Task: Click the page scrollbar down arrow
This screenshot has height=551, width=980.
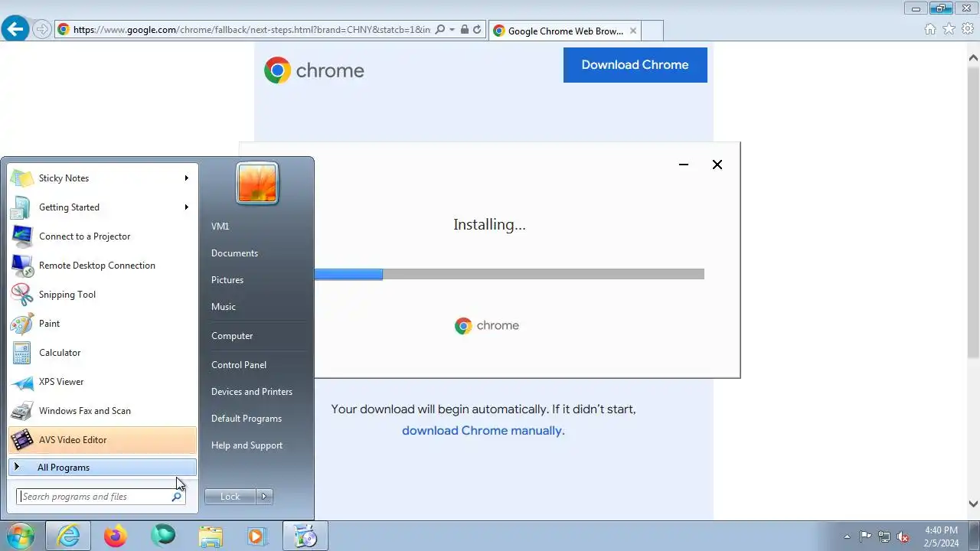Action: [973, 504]
